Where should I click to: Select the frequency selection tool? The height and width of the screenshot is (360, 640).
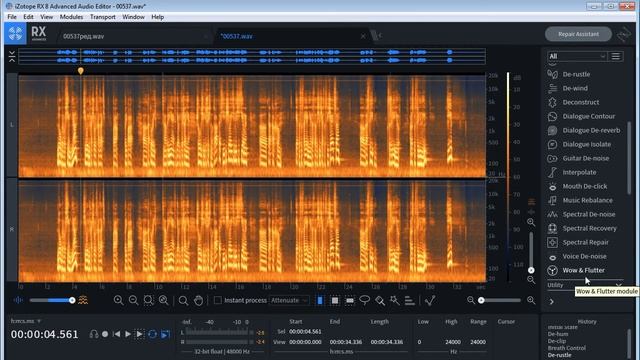click(350, 300)
